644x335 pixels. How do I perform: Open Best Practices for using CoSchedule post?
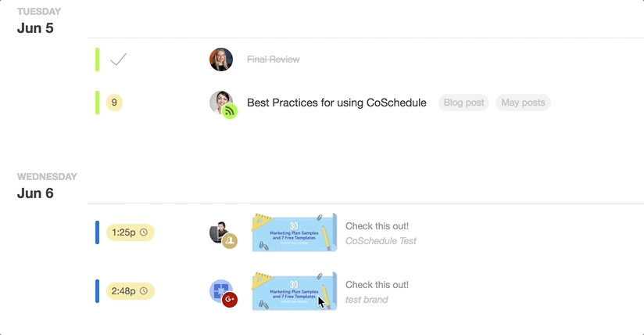[336, 103]
